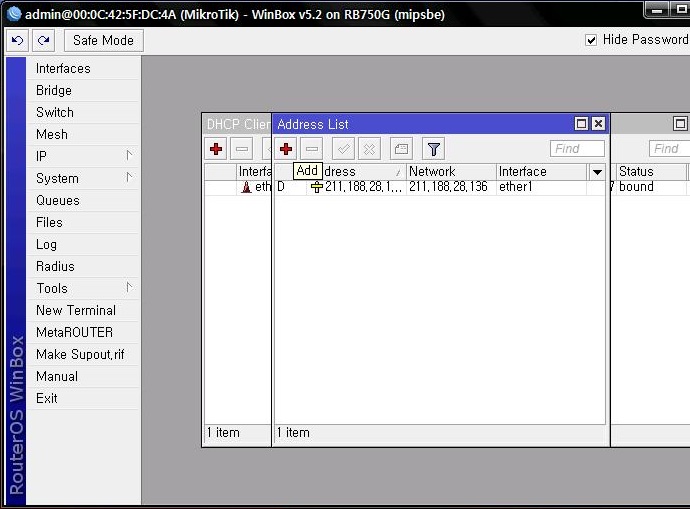Screen dimensions: 690x509
Task: Click Find field in the rightmost window
Action: coord(669,149)
